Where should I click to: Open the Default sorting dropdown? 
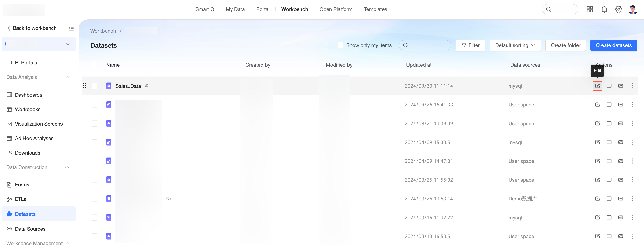click(515, 45)
